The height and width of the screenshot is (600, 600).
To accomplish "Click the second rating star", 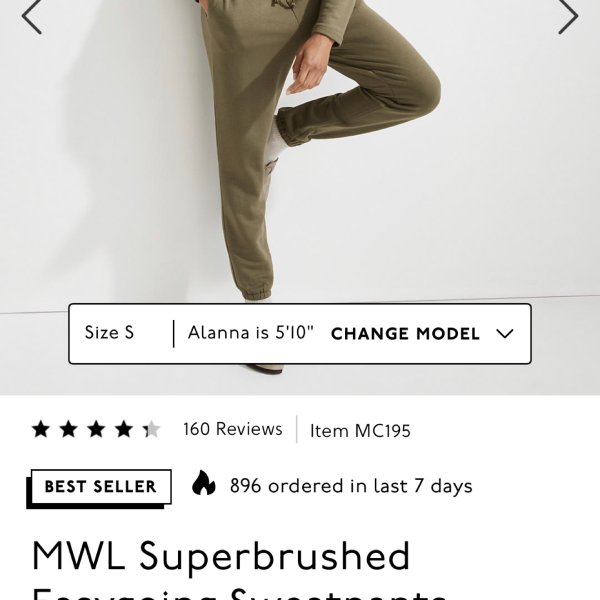I will [x=68, y=429].
